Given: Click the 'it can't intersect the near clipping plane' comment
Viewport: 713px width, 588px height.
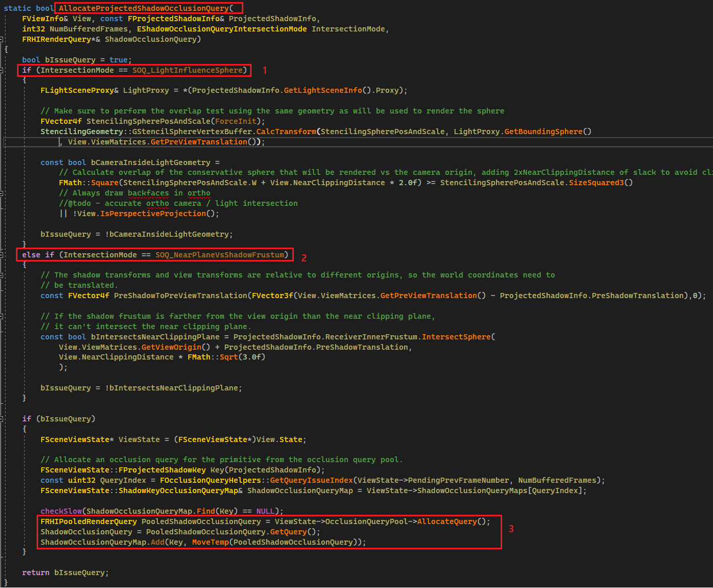Looking at the screenshot, I should [x=146, y=326].
